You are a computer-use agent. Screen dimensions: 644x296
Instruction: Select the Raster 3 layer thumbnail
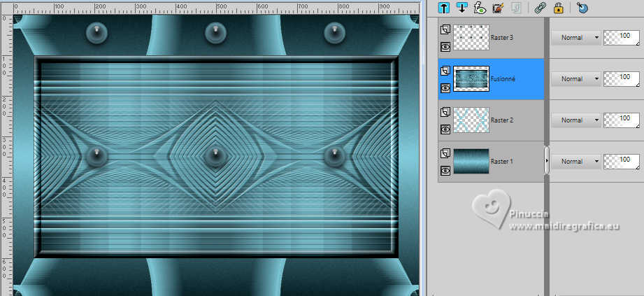[471, 37]
